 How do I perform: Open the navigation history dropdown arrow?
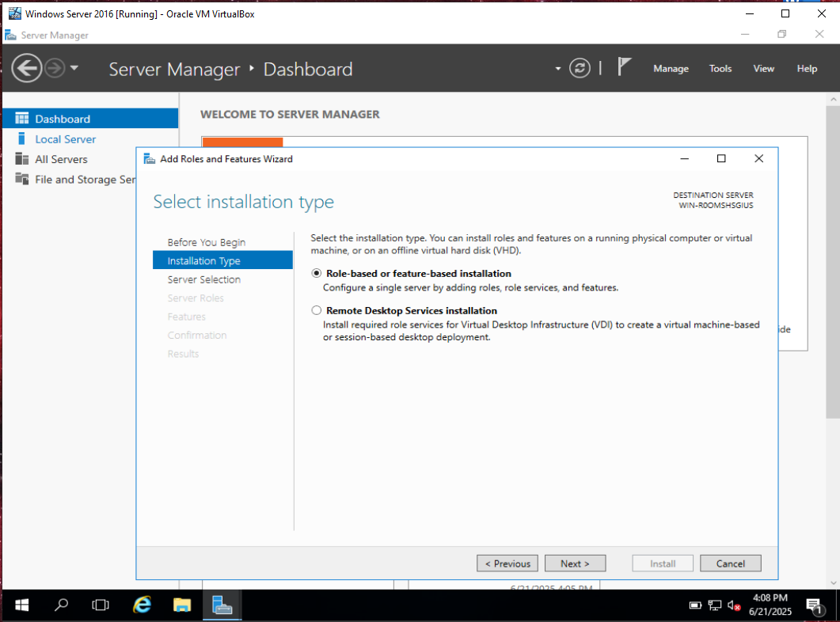[74, 68]
